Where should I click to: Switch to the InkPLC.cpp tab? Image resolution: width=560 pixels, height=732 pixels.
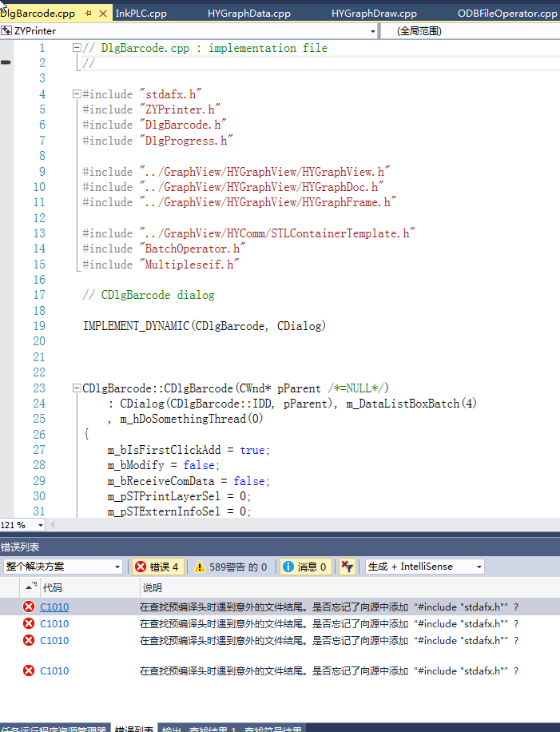[141, 14]
